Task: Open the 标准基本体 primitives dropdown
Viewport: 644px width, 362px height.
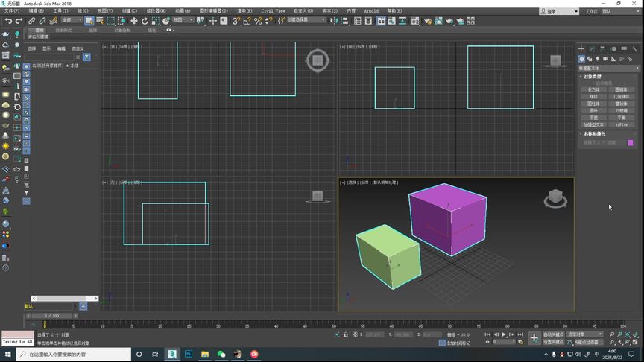Action: 607,68
